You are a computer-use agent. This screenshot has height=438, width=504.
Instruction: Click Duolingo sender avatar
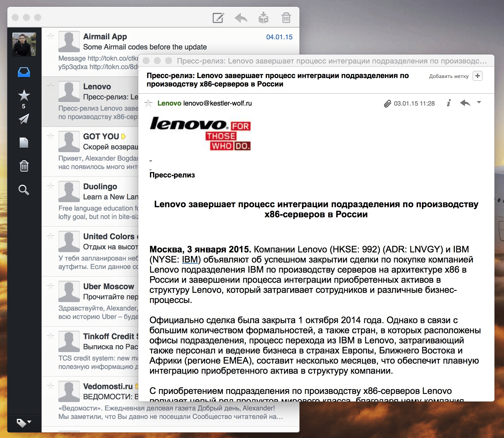69,191
